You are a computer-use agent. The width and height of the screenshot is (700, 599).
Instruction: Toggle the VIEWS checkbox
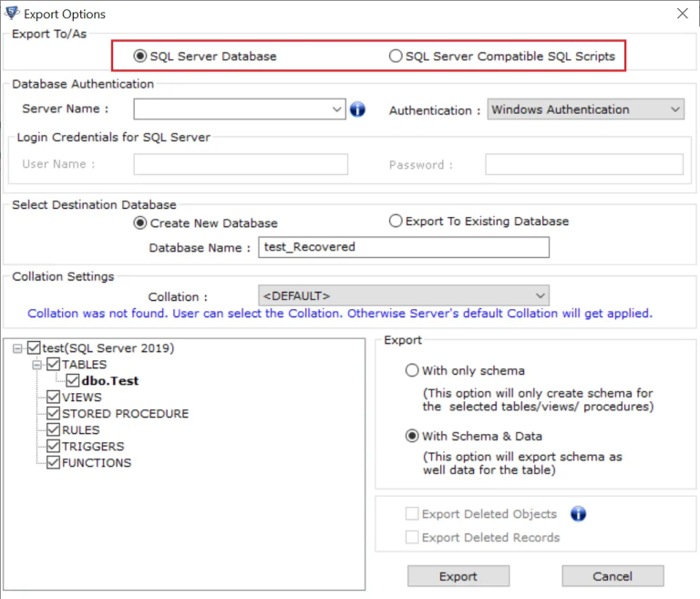click(54, 398)
